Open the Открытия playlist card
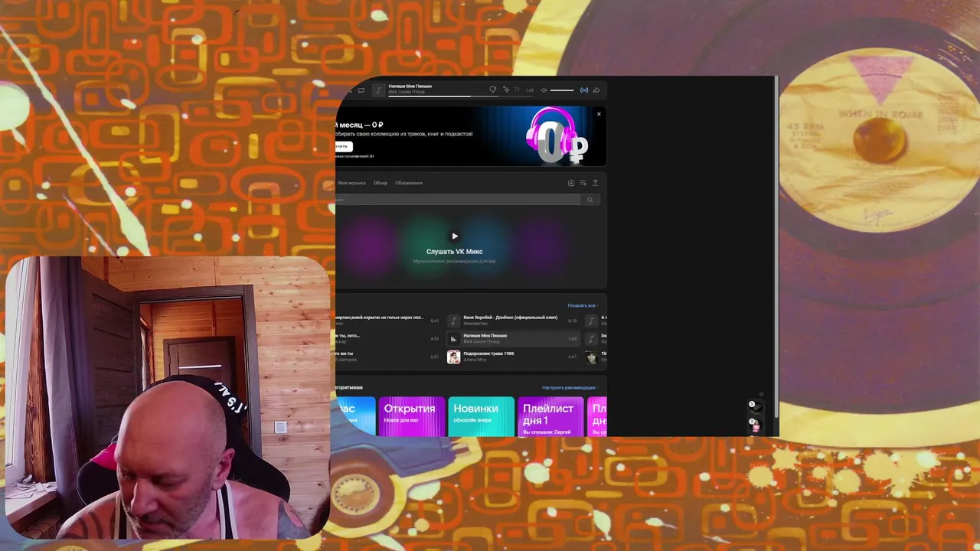Image resolution: width=980 pixels, height=551 pixels. (x=411, y=416)
